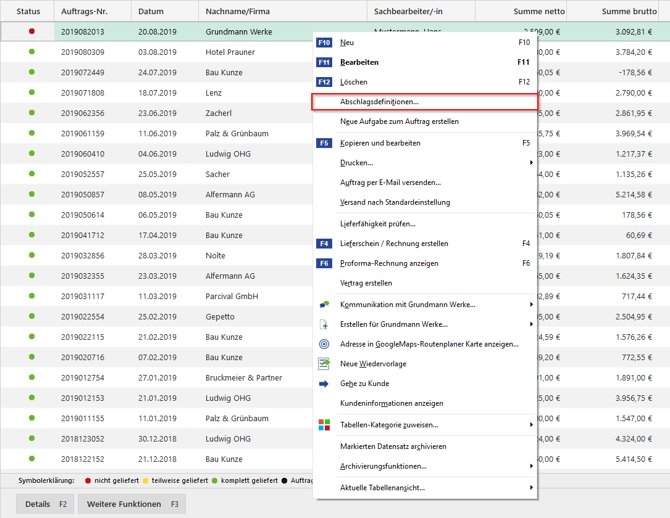Sort by the Status column header
The width and height of the screenshot is (670, 518).
click(x=28, y=12)
